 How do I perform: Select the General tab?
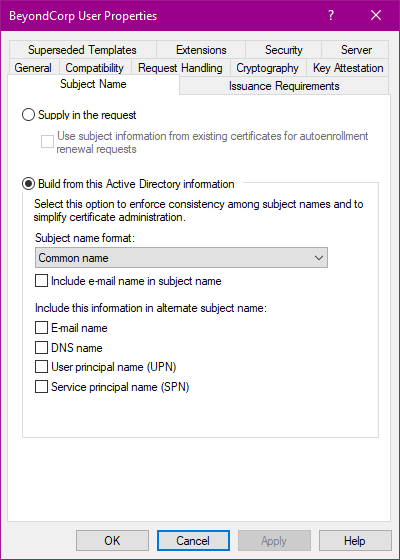point(33,68)
